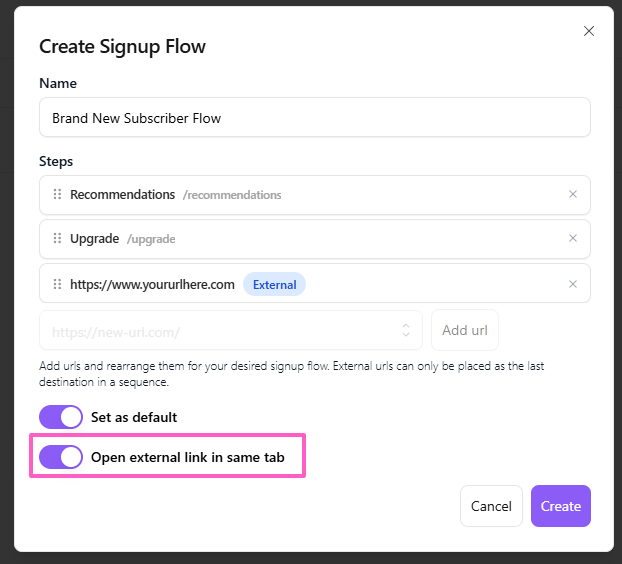Focus the Name input field
Viewport: 622px width, 564px height.
(315, 117)
